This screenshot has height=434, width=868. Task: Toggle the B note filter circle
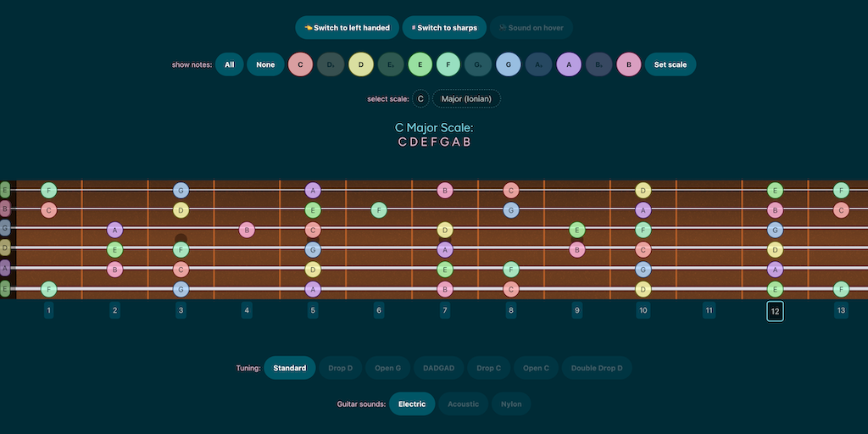click(x=628, y=64)
